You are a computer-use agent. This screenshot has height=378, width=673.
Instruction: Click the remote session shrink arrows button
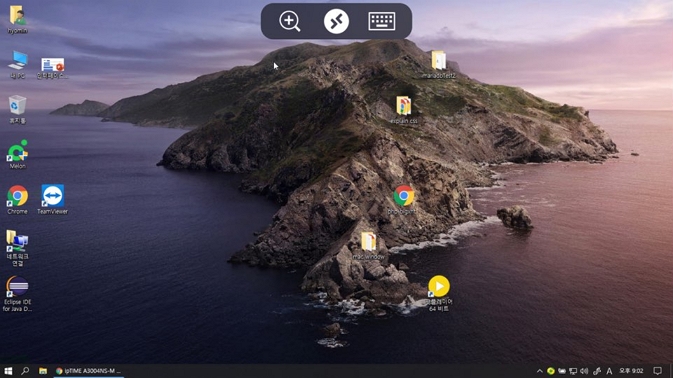(x=336, y=21)
